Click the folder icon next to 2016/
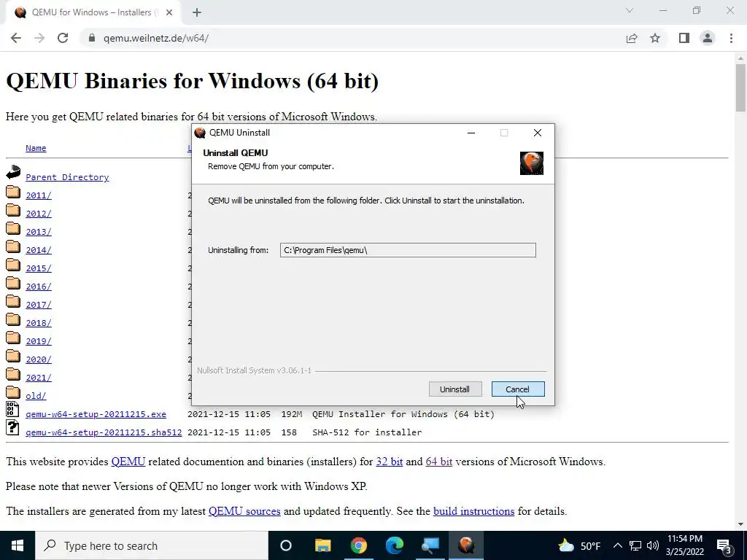This screenshot has height=560, width=747. [x=13, y=284]
